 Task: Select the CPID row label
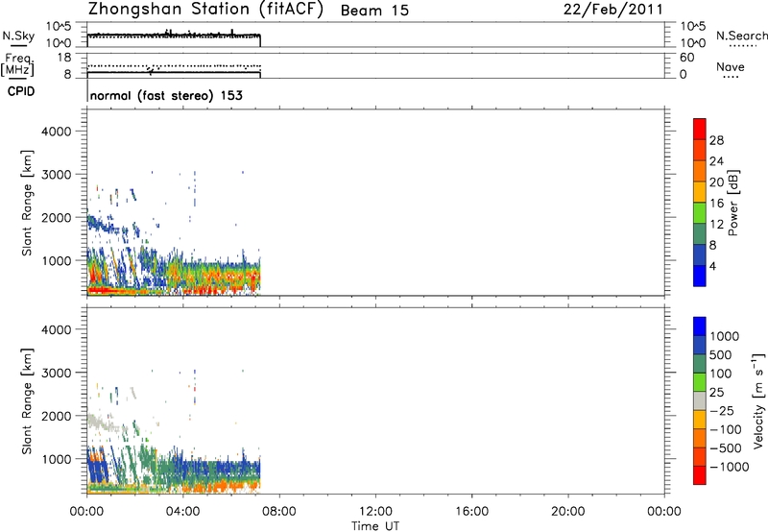21,91
